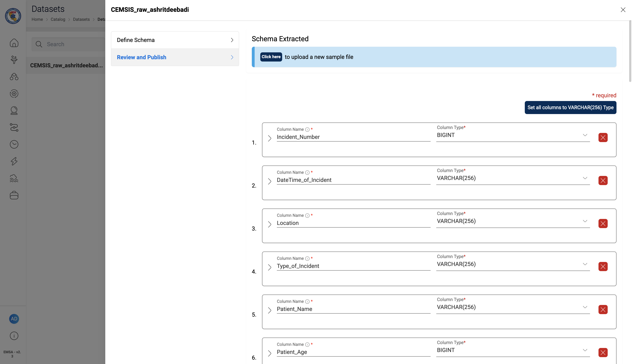The image size is (632, 364).
Task: Open the funnel ingestion sidebar icon
Action: click(14, 60)
